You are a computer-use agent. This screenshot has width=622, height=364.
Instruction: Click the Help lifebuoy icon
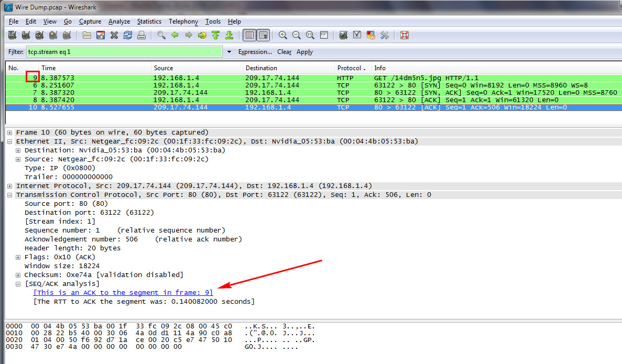(404, 35)
